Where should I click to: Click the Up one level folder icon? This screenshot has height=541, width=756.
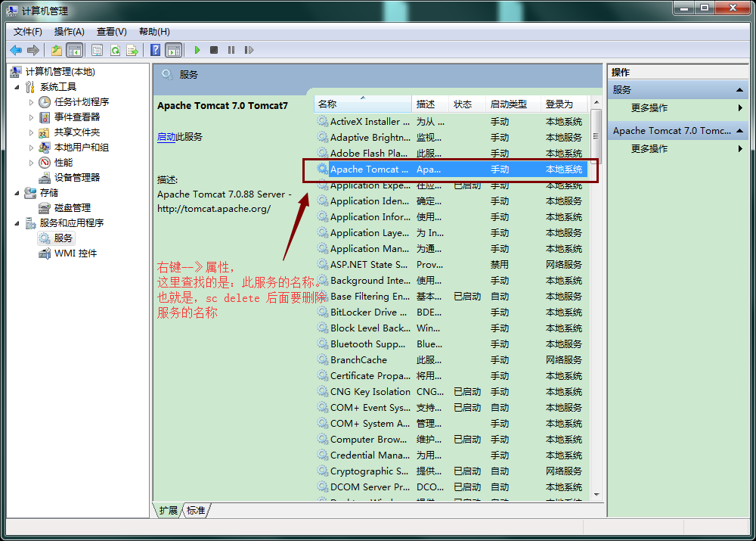[57, 50]
